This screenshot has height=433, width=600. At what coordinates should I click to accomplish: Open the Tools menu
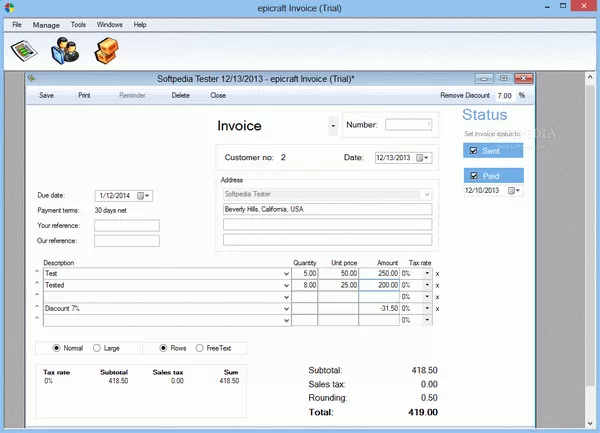point(78,24)
